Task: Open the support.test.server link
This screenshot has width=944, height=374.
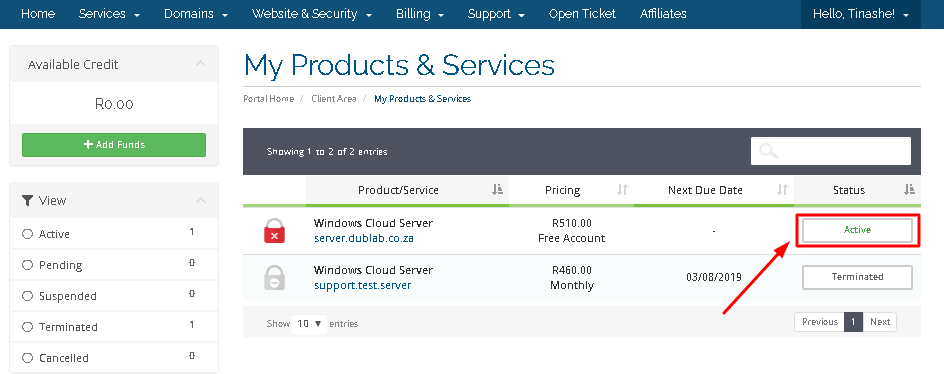Action: [362, 285]
